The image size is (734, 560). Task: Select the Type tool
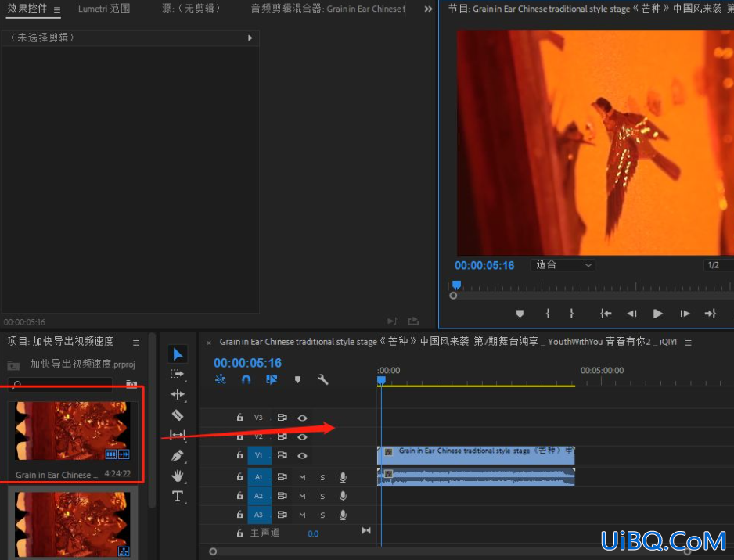(x=178, y=497)
